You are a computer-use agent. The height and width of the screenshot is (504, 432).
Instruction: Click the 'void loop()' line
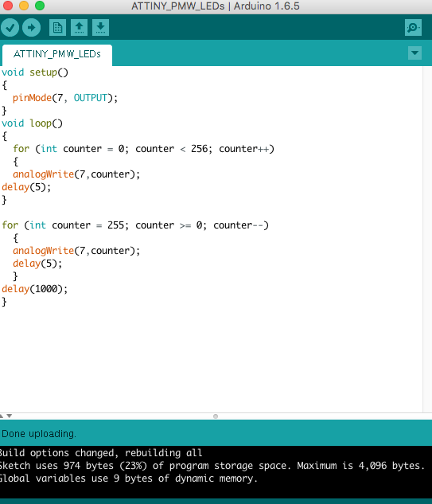32,123
